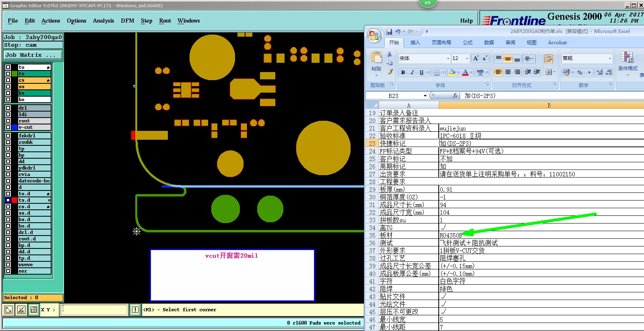This screenshot has height=331, width=644.
Task: Click the Genesis grid window icon
Action: tap(34, 310)
